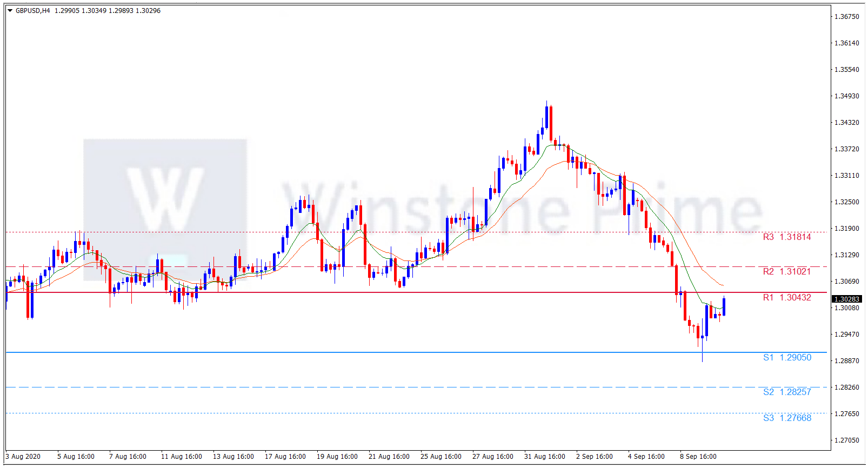Image resolution: width=868 pixels, height=468 pixels.
Task: Click the latest blue candle at the chart's right edge
Action: click(x=724, y=306)
